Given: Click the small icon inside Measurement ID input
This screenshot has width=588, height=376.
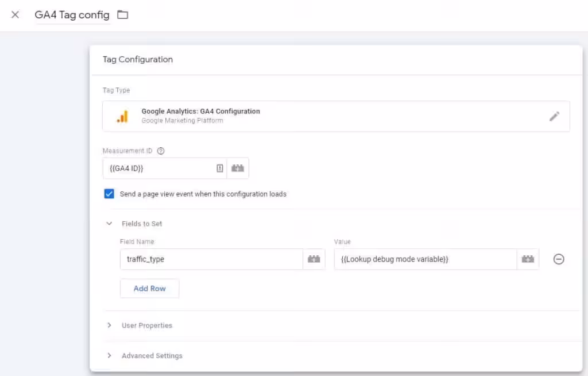Looking at the screenshot, I should pos(219,168).
